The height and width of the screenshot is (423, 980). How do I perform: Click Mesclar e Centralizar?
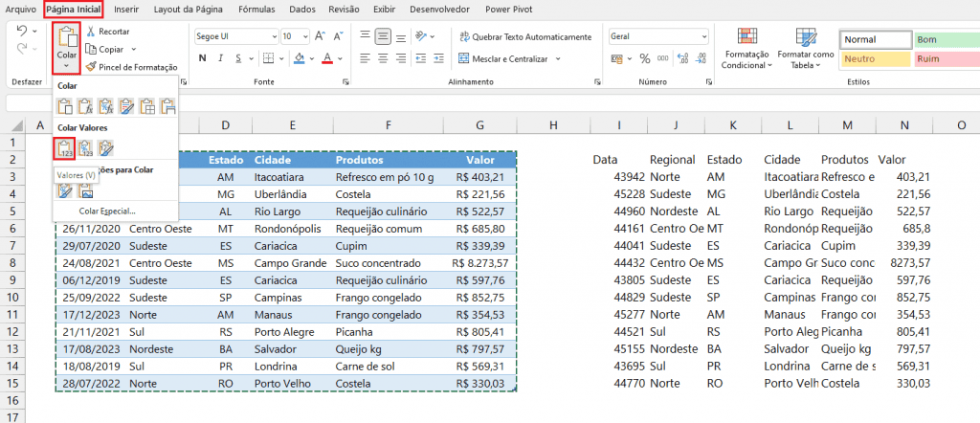[x=503, y=58]
